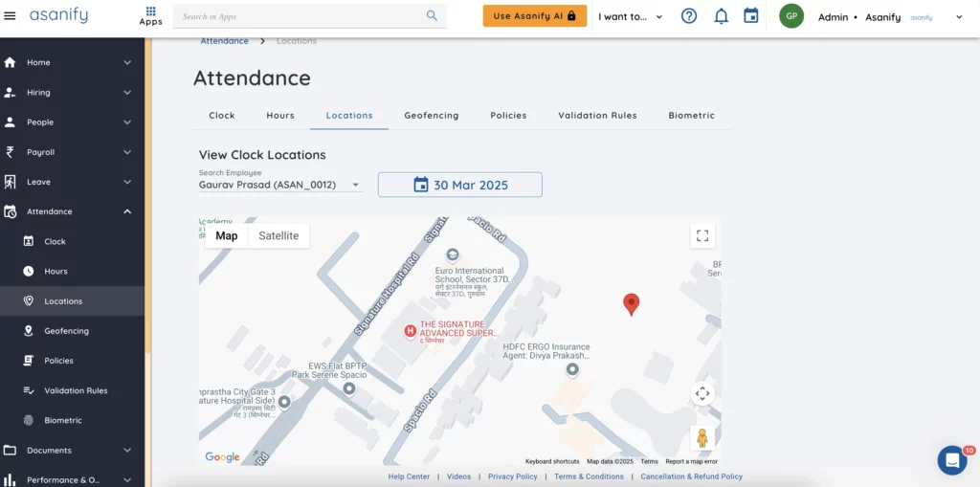The height and width of the screenshot is (487, 980).
Task: Collapse the Attendance sidebar section
Action: click(x=127, y=212)
